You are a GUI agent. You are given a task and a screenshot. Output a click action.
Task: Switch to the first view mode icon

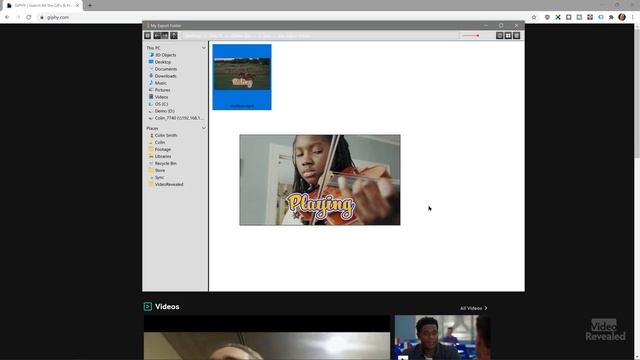[500, 36]
